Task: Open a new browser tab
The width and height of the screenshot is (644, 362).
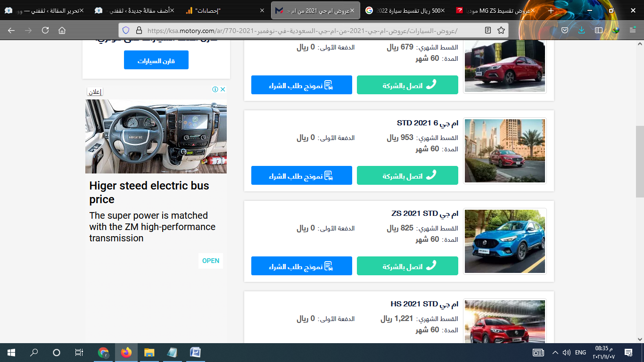Action: [551, 10]
